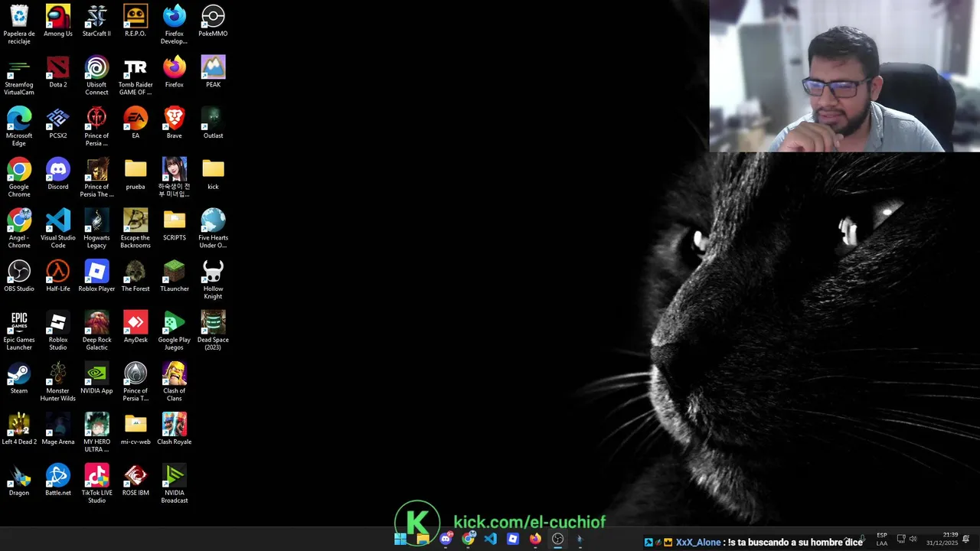The width and height of the screenshot is (980, 551).
Task: Select the kick folder
Action: tap(213, 174)
